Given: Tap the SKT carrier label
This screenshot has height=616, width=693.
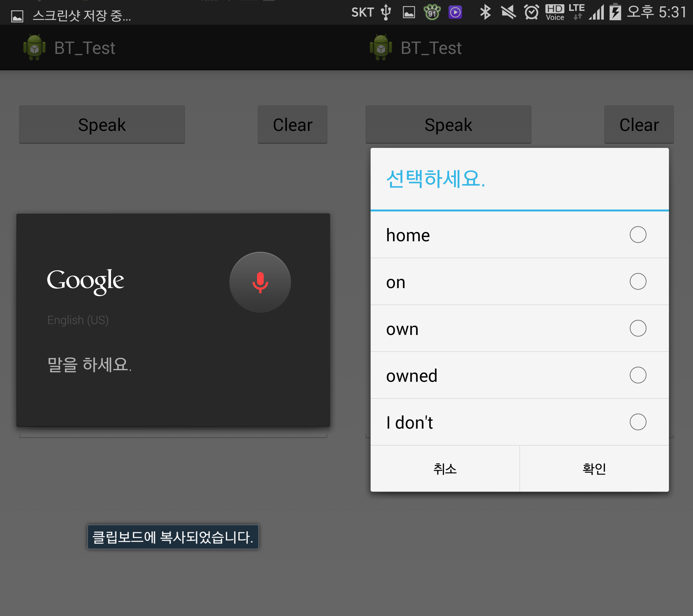Looking at the screenshot, I should coord(363,13).
